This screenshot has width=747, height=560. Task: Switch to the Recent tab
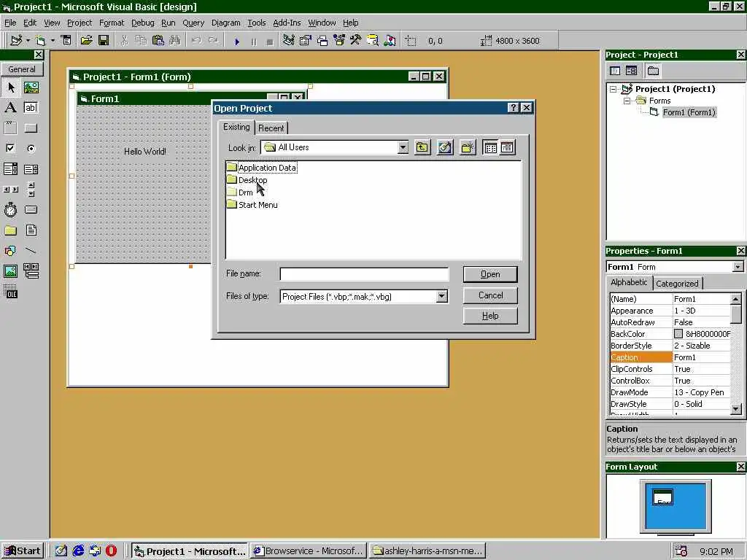click(x=271, y=128)
